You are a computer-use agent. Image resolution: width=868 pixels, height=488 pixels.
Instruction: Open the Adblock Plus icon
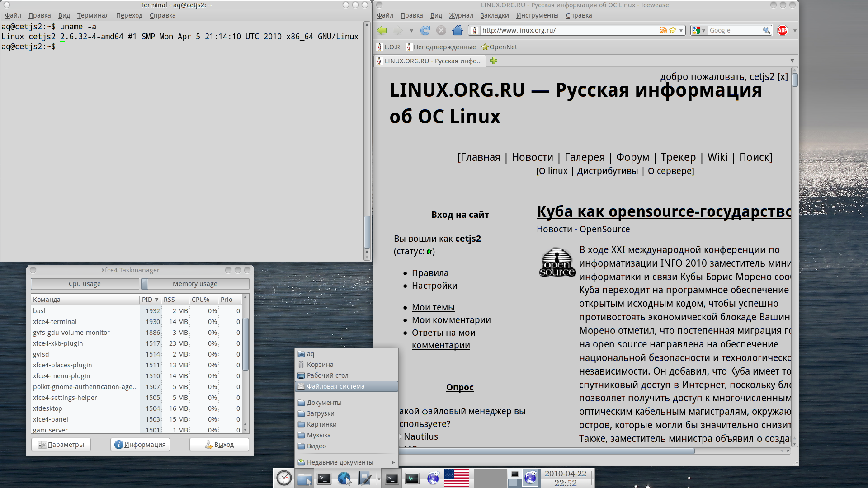point(783,30)
